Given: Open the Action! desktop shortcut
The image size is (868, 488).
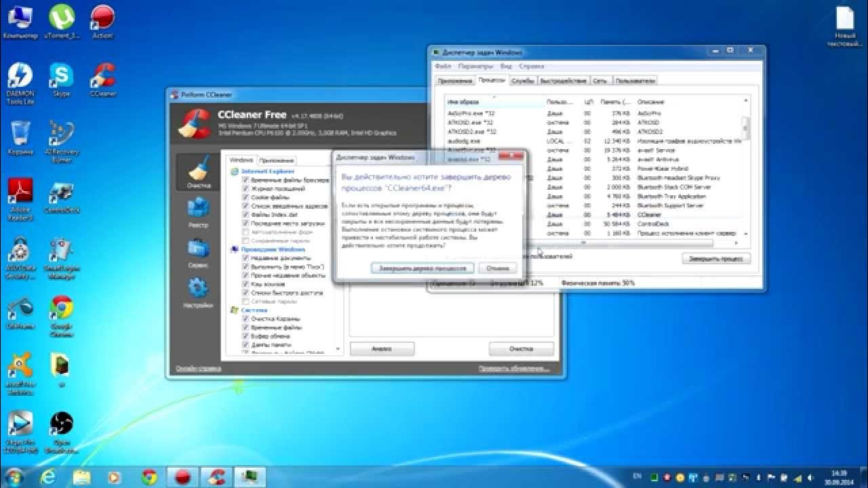Looking at the screenshot, I should [102, 21].
